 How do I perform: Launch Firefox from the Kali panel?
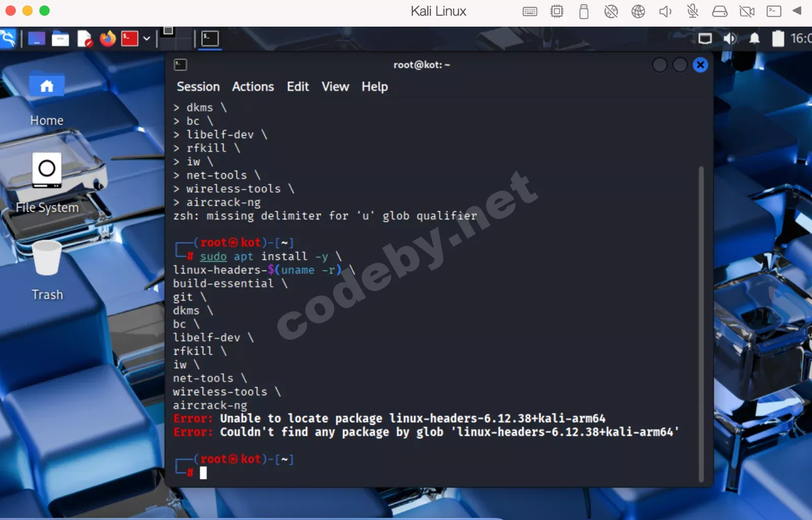(x=108, y=39)
